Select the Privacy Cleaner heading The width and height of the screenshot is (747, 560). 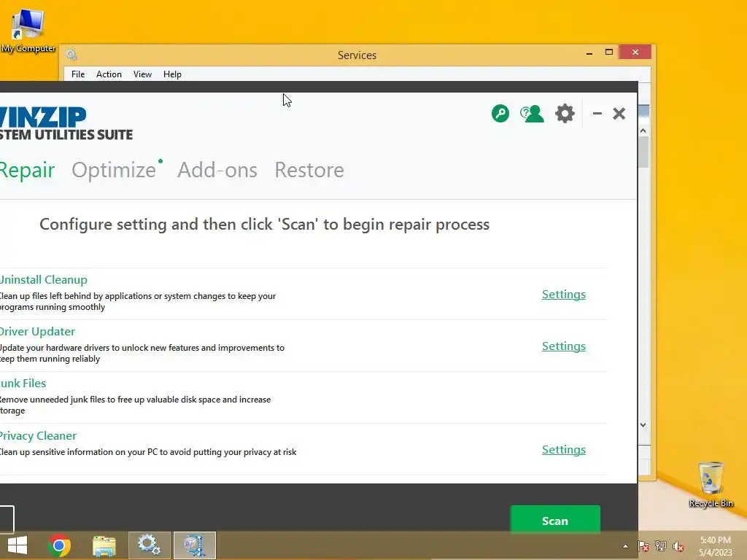38,436
